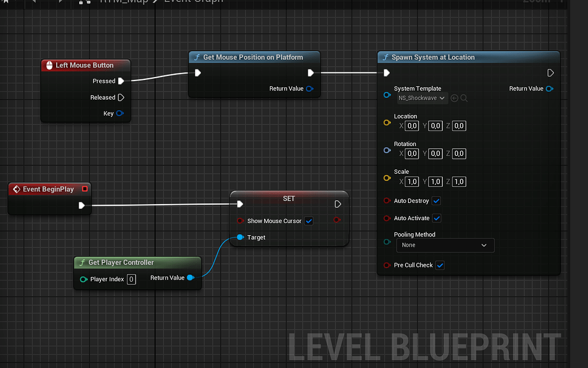The height and width of the screenshot is (368, 588).
Task: Open the Pooling Method dropdown set to None
Action: 445,245
